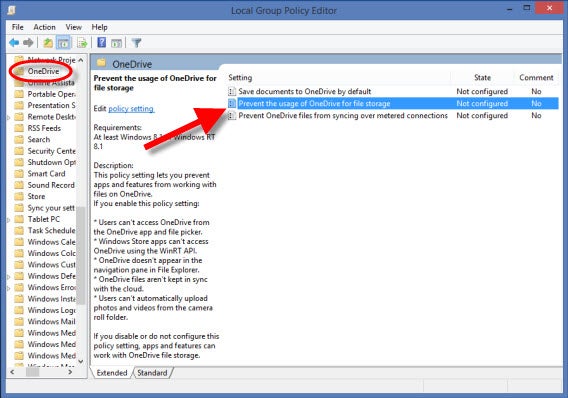Click the policy icon beside Save documents to OneDrive
Image resolution: width=568 pixels, height=398 pixels.
(x=232, y=91)
